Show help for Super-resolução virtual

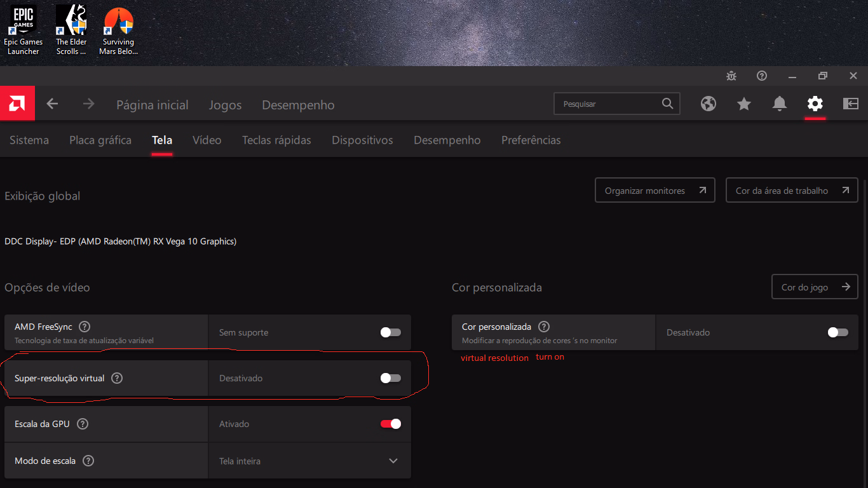pyautogui.click(x=117, y=378)
